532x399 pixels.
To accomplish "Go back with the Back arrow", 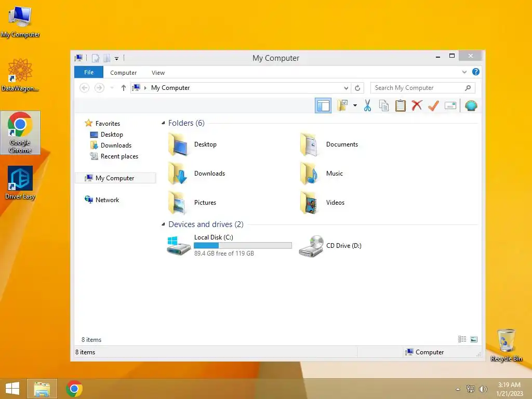I will pyautogui.click(x=84, y=88).
